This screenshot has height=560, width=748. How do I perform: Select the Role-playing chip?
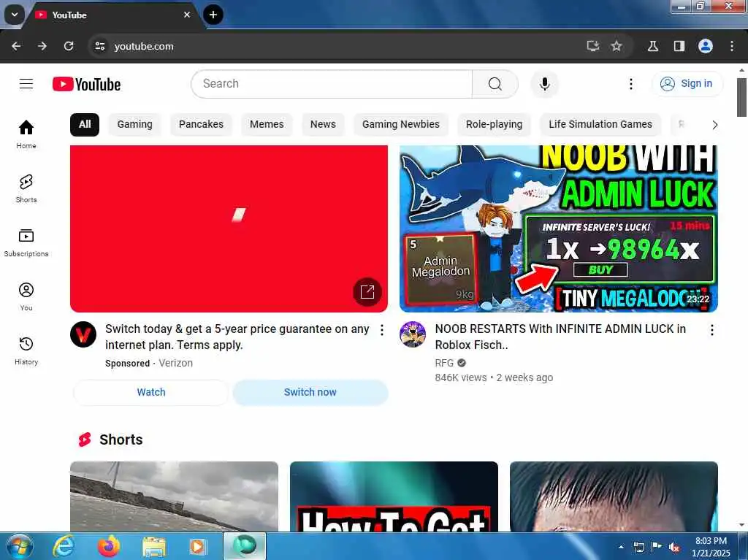pyautogui.click(x=495, y=125)
